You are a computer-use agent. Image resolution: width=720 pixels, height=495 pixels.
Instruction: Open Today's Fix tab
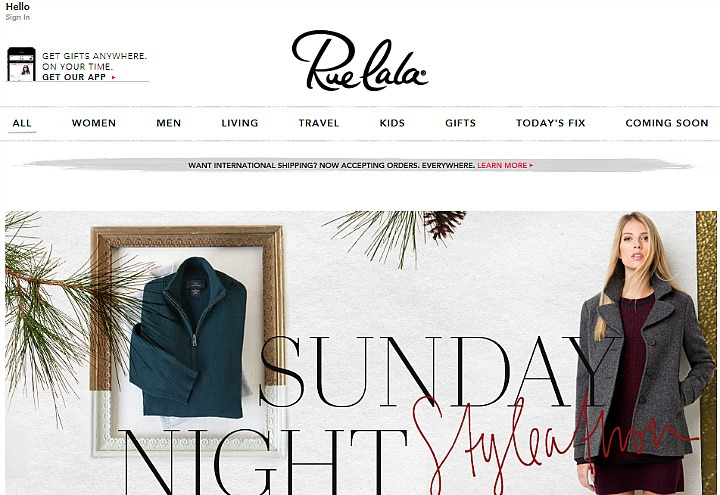click(x=551, y=123)
